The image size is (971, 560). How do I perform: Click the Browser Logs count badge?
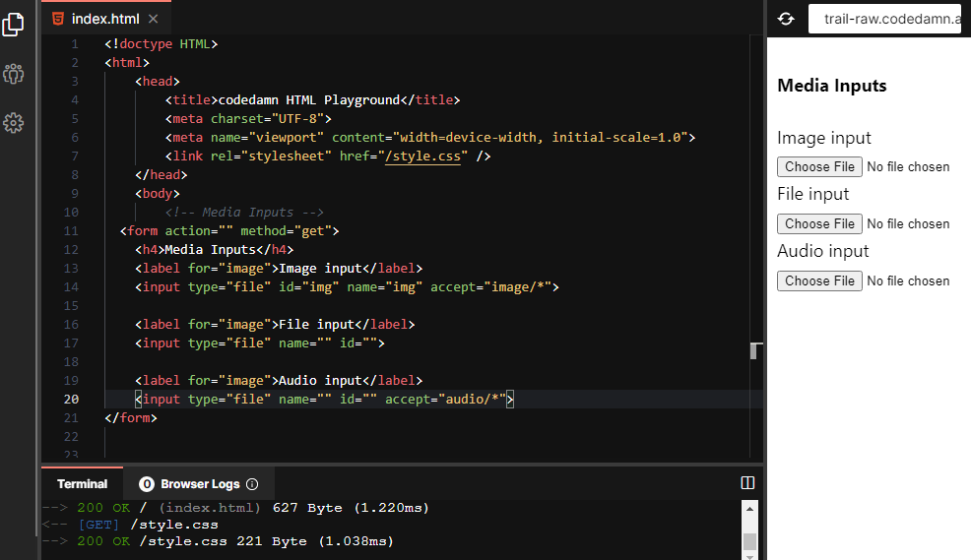(147, 484)
